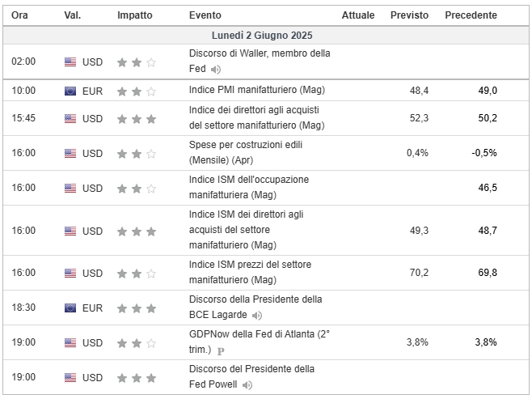This screenshot has width=532, height=399.
Task: Click the speaker icon next to Fed Powell
Action: [247, 384]
